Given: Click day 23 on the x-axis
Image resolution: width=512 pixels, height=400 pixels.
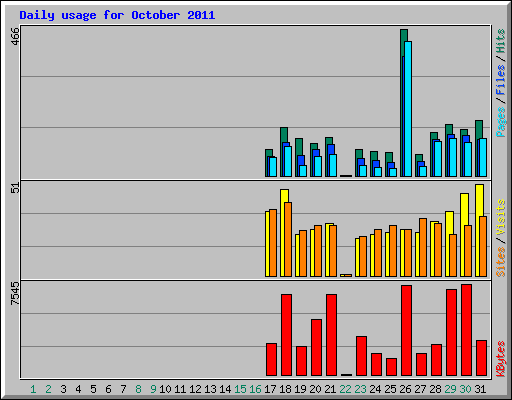Looking at the screenshot, I should 360,389.
